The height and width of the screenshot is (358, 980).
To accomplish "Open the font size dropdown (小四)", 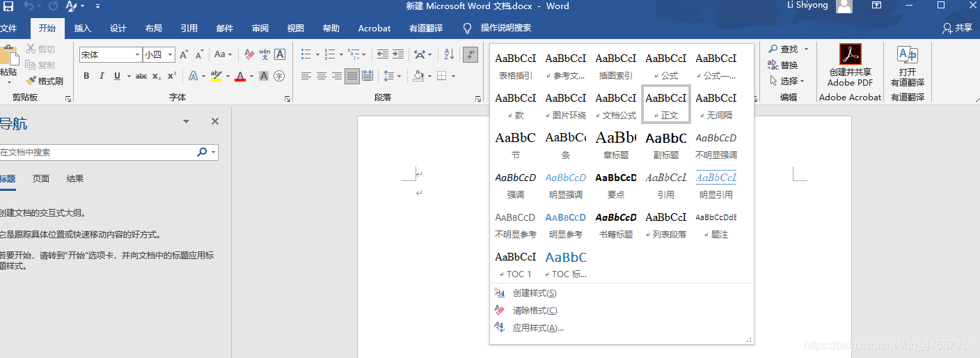I will point(171,54).
